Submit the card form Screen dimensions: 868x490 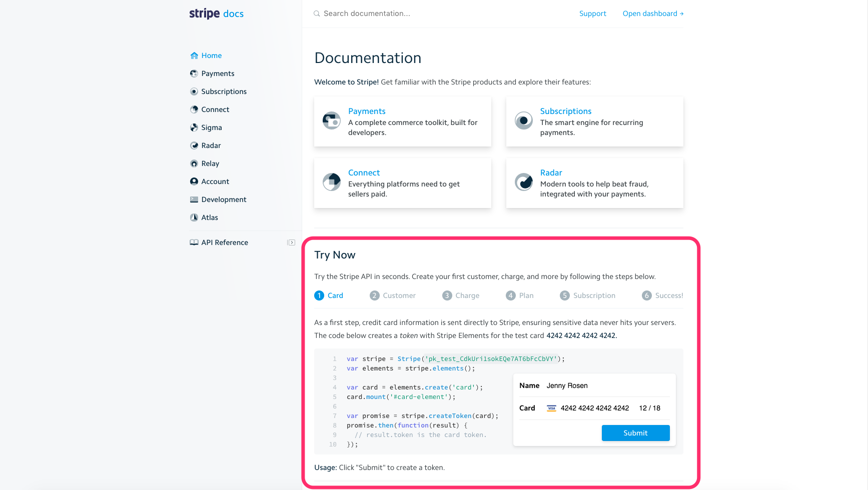[635, 433]
